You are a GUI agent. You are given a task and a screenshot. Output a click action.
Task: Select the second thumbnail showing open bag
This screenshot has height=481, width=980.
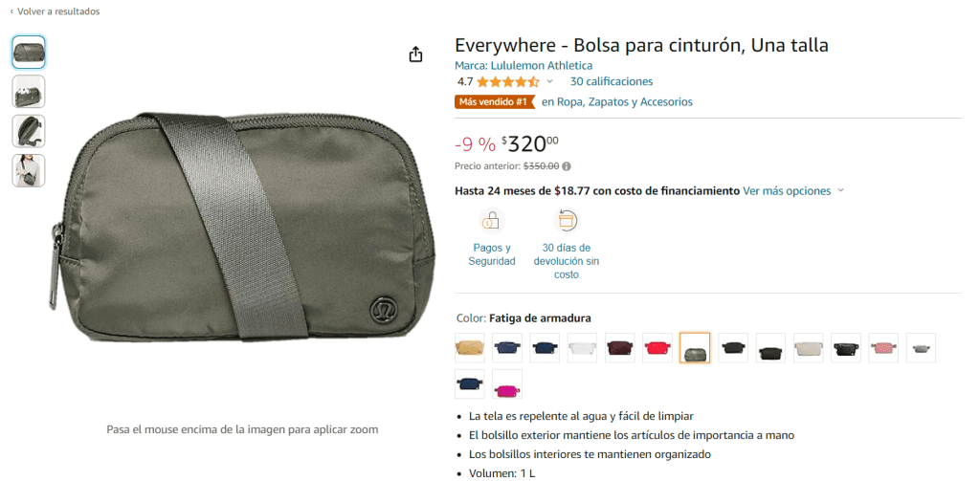[x=29, y=91]
